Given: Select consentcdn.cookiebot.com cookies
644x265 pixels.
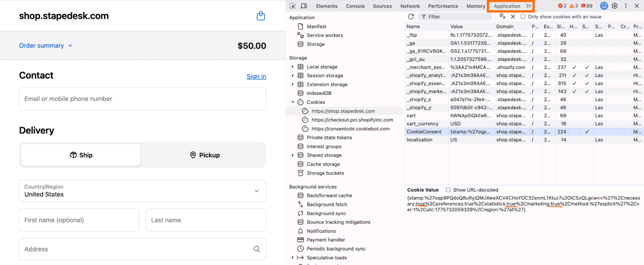Looking at the screenshot, I should tap(350, 129).
